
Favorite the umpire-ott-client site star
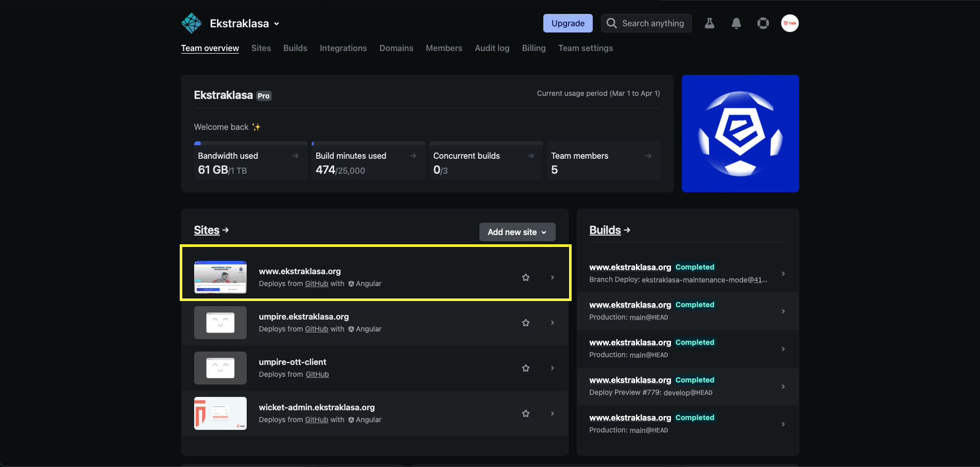pyautogui.click(x=526, y=368)
